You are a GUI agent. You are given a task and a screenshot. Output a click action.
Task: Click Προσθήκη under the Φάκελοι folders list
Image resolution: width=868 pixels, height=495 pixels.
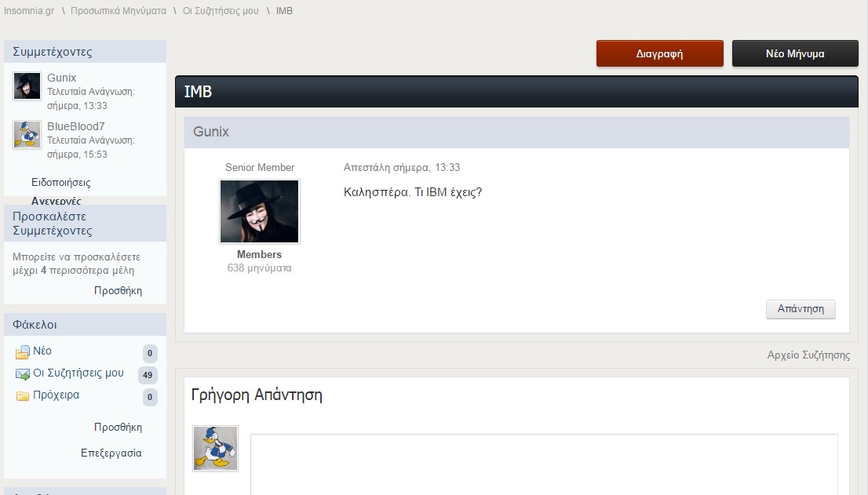(x=118, y=428)
